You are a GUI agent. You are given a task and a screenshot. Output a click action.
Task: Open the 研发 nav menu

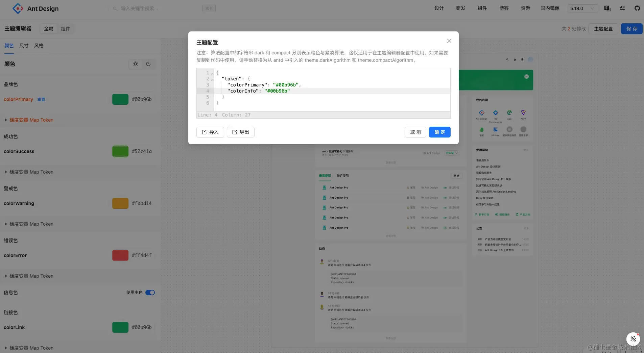click(461, 8)
